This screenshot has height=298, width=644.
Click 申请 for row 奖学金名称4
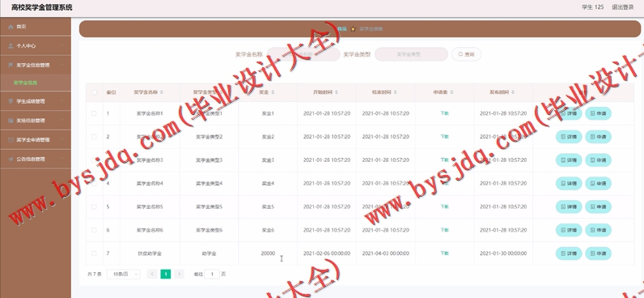pyautogui.click(x=598, y=183)
